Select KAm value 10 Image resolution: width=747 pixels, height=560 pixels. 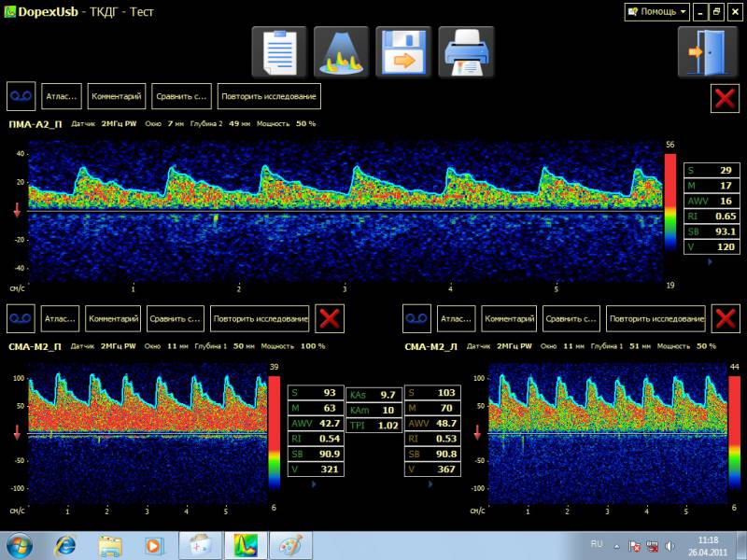pyautogui.click(x=388, y=411)
